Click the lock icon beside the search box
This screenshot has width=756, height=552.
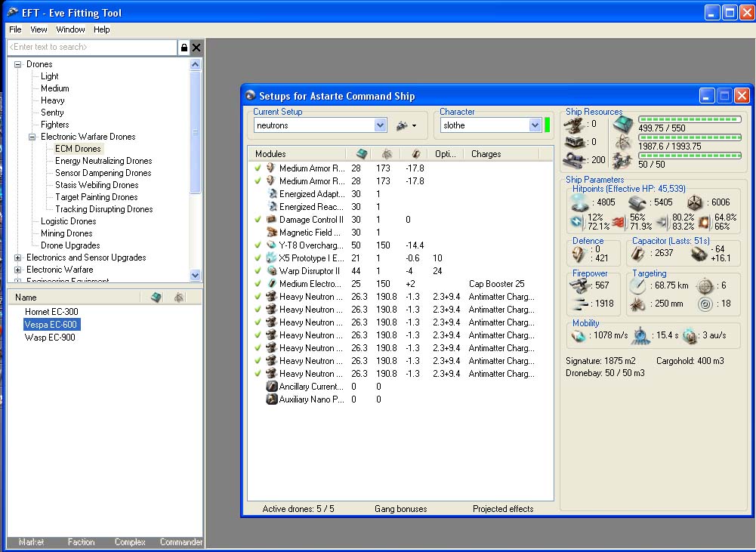(184, 48)
